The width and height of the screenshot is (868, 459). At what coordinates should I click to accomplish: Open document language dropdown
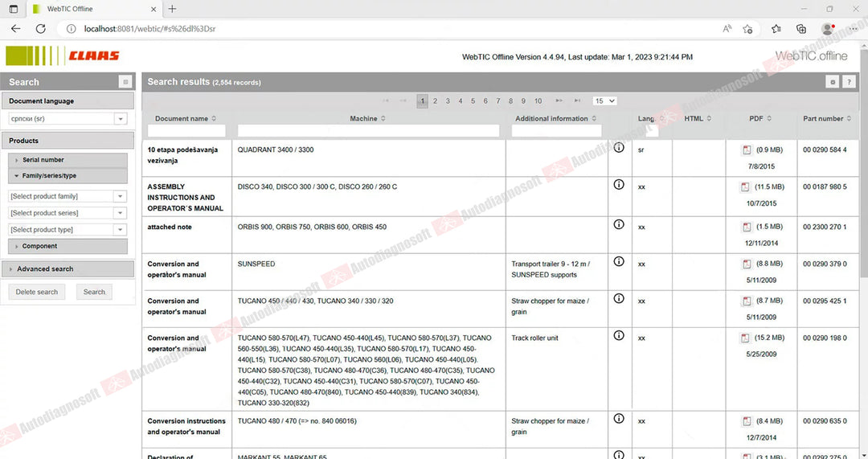pyautogui.click(x=121, y=118)
